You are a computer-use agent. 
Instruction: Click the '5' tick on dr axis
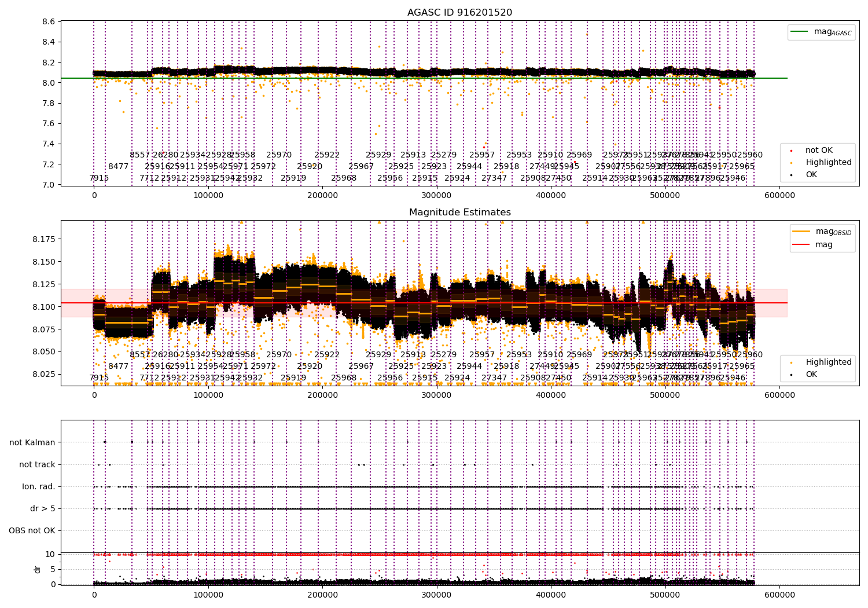tap(53, 569)
